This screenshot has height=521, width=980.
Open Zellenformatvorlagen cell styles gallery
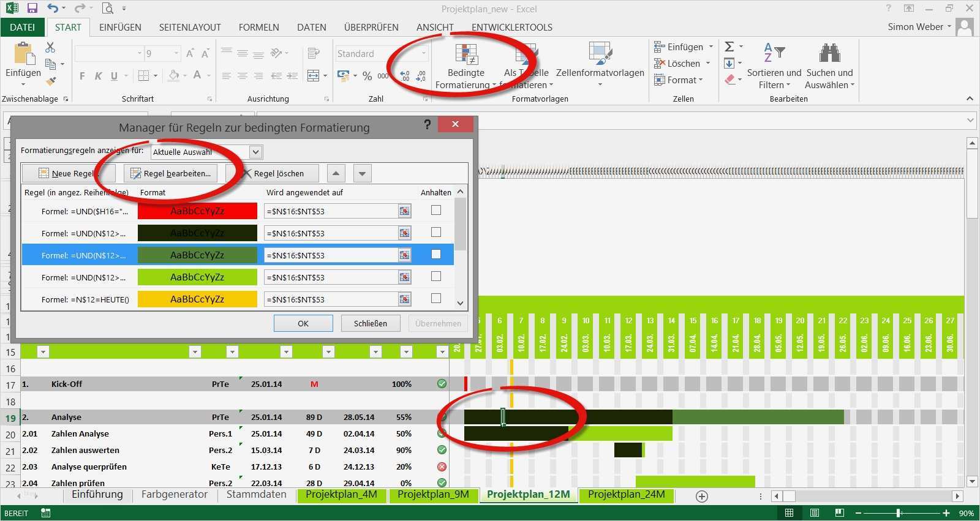600,65
